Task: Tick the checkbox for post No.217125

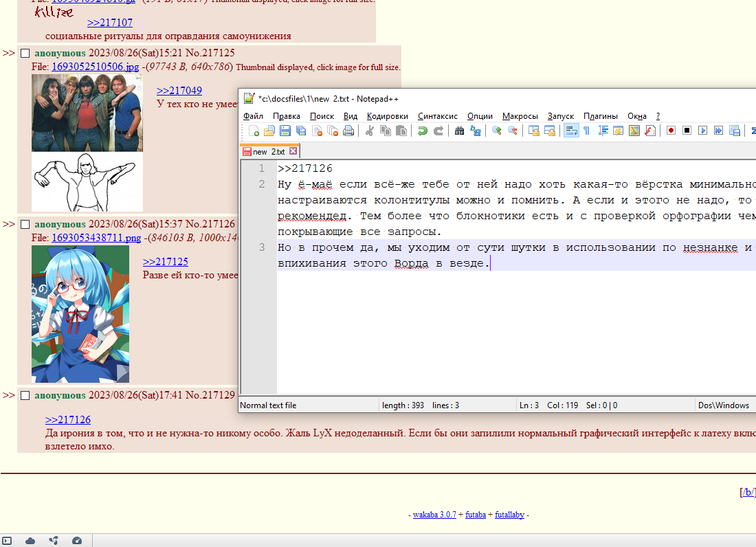Action: [x=25, y=53]
